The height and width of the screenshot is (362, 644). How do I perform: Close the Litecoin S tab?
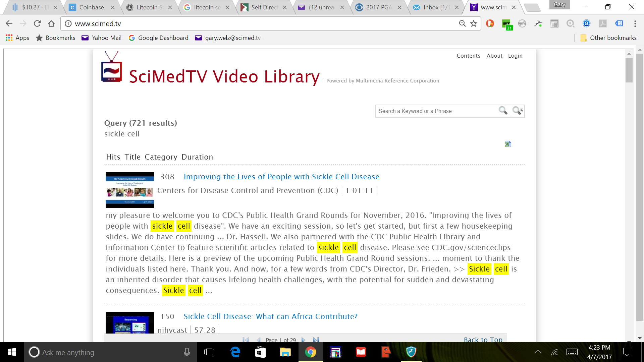pyautogui.click(x=170, y=7)
